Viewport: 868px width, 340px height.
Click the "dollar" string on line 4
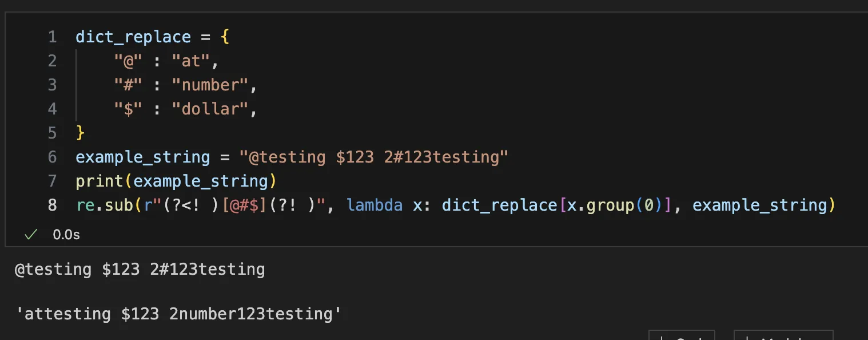pyautogui.click(x=210, y=109)
